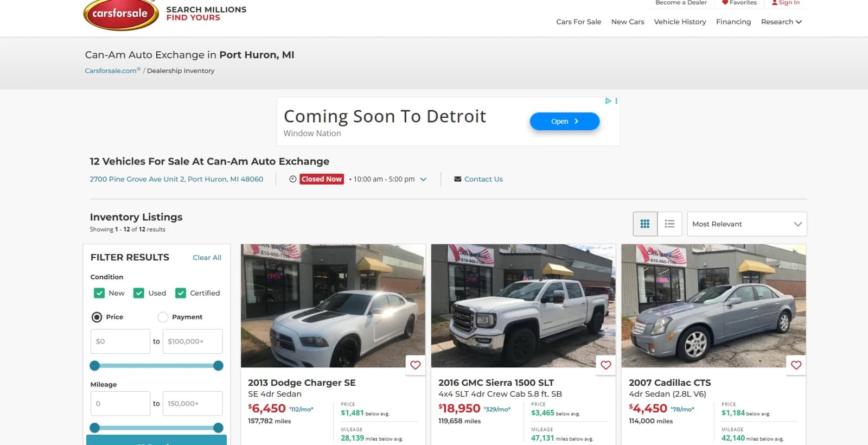Click the maximum price $100,000+ field
Viewport: 868px width, 445px height.
[x=193, y=341]
